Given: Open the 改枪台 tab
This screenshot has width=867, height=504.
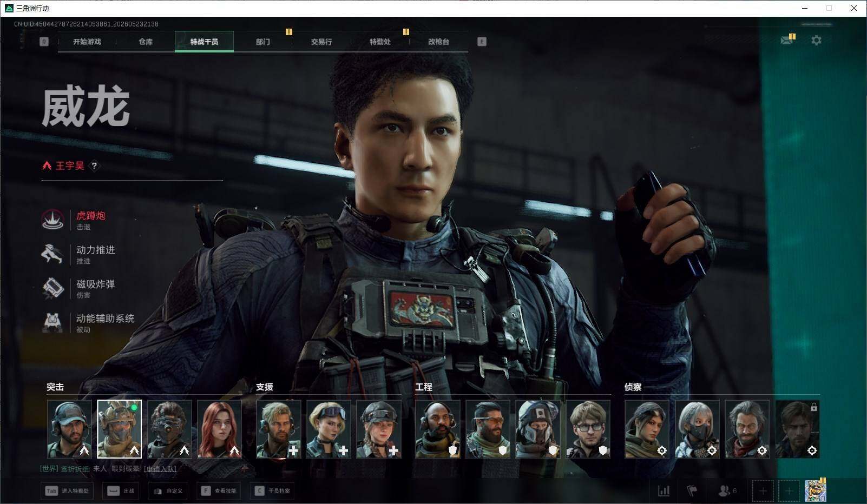Looking at the screenshot, I should 438,42.
